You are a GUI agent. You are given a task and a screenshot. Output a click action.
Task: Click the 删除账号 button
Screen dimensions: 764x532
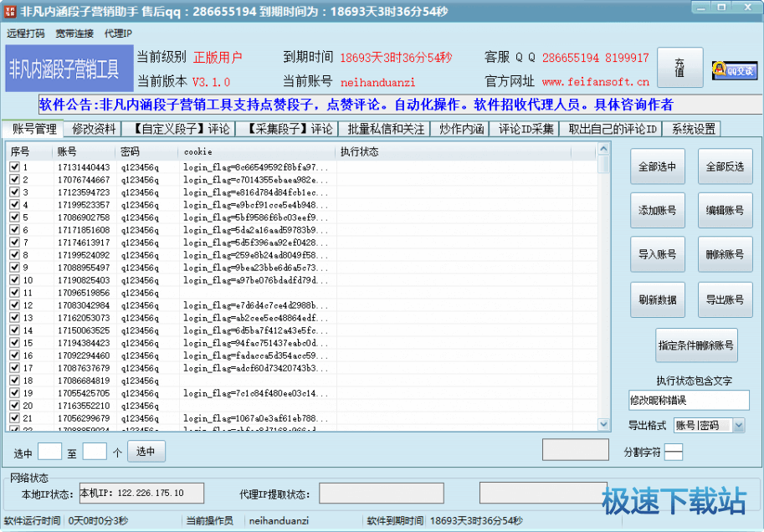click(x=725, y=254)
